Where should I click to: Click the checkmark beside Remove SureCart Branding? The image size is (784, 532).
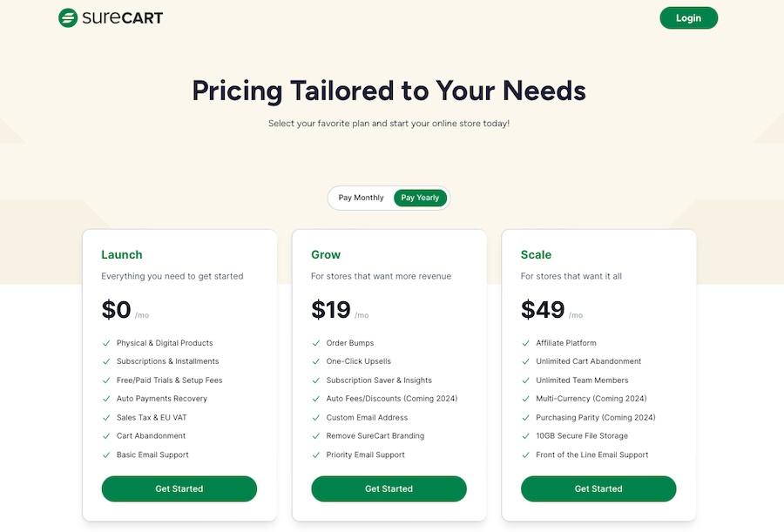tap(316, 436)
